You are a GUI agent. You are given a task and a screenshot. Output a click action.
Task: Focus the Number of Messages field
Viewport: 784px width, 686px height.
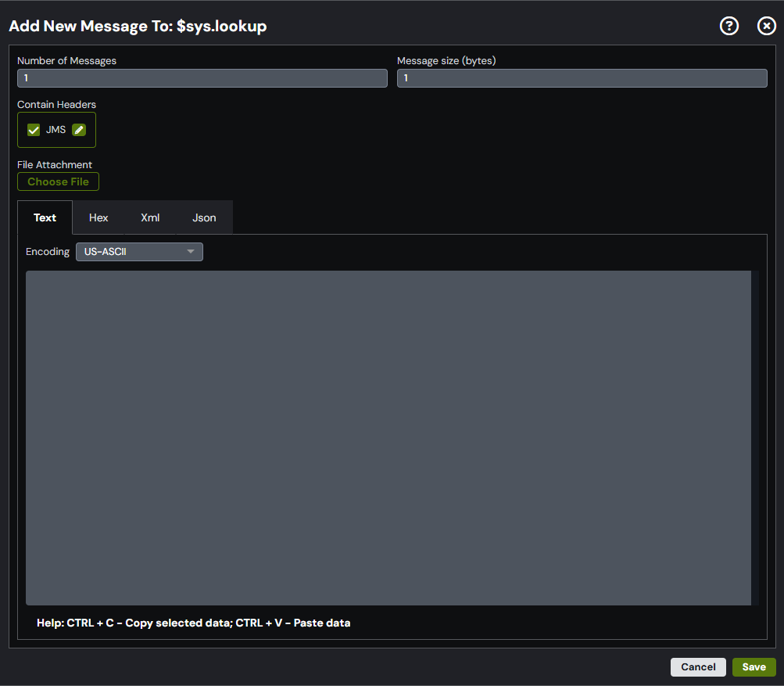[202, 78]
